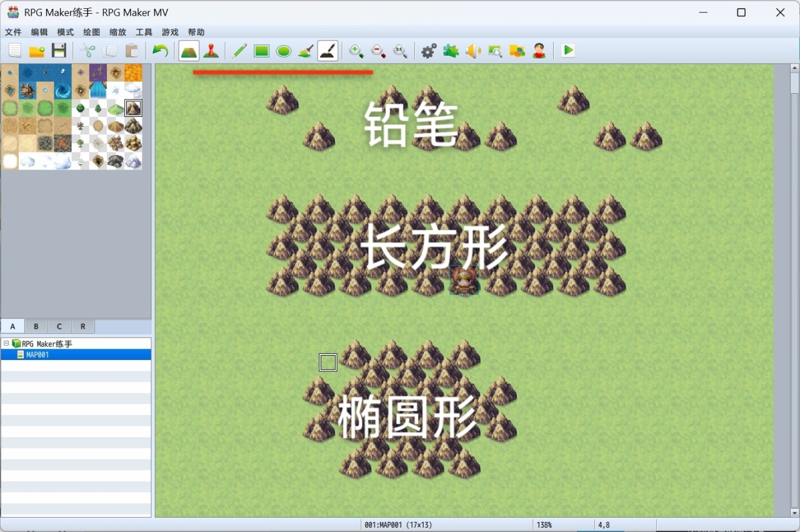Switch to Event editing mode
This screenshot has width=800, height=532.
point(211,51)
